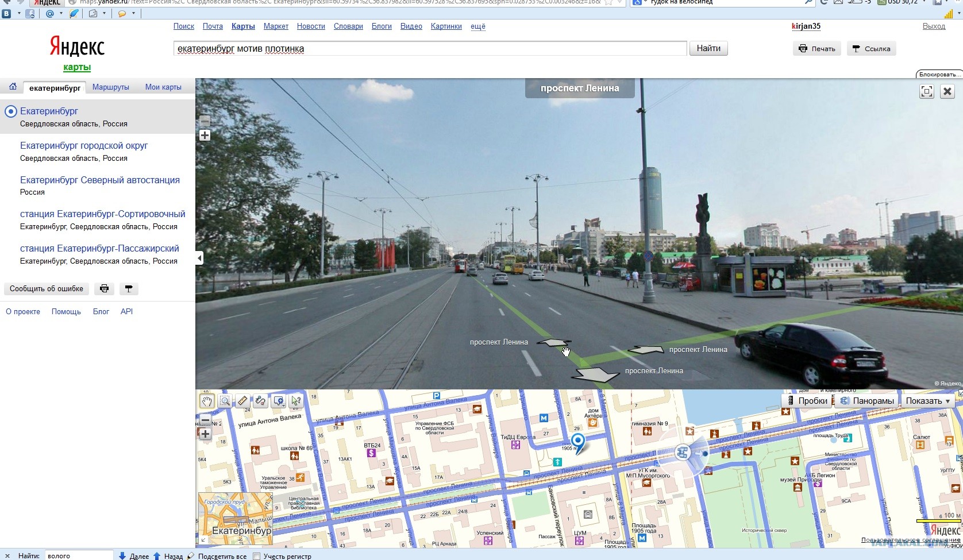Image resolution: width=963 pixels, height=560 pixels.
Task: Click the blue location pin on the map
Action: 577,443
